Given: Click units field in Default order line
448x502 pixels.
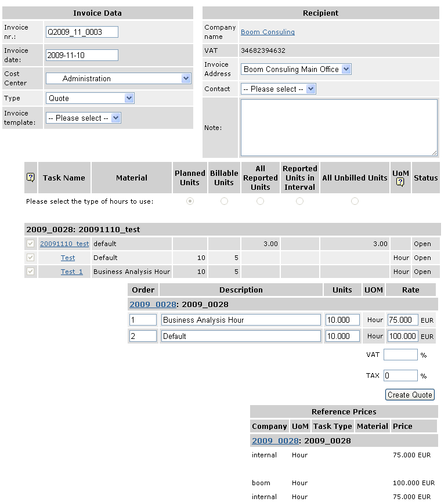Looking at the screenshot, I should 342,336.
